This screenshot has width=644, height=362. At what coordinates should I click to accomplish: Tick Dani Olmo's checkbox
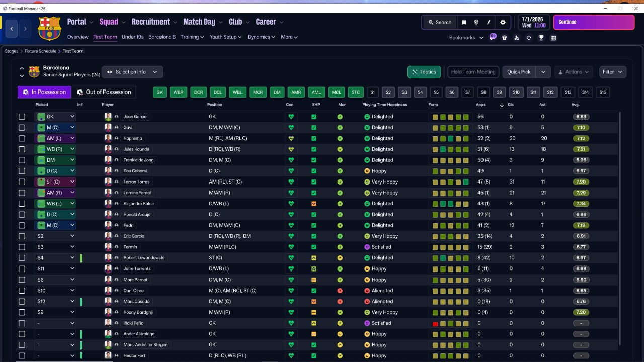(x=22, y=291)
